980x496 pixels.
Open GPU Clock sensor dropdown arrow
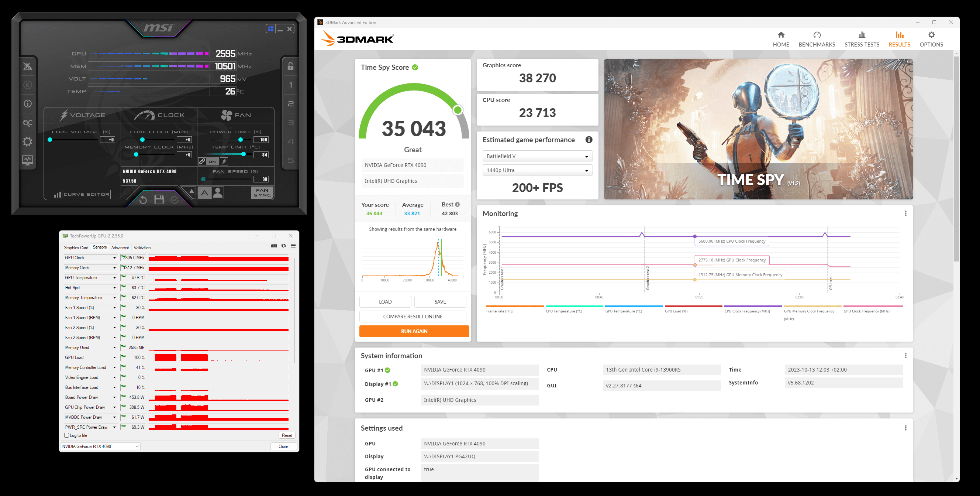[x=114, y=258]
